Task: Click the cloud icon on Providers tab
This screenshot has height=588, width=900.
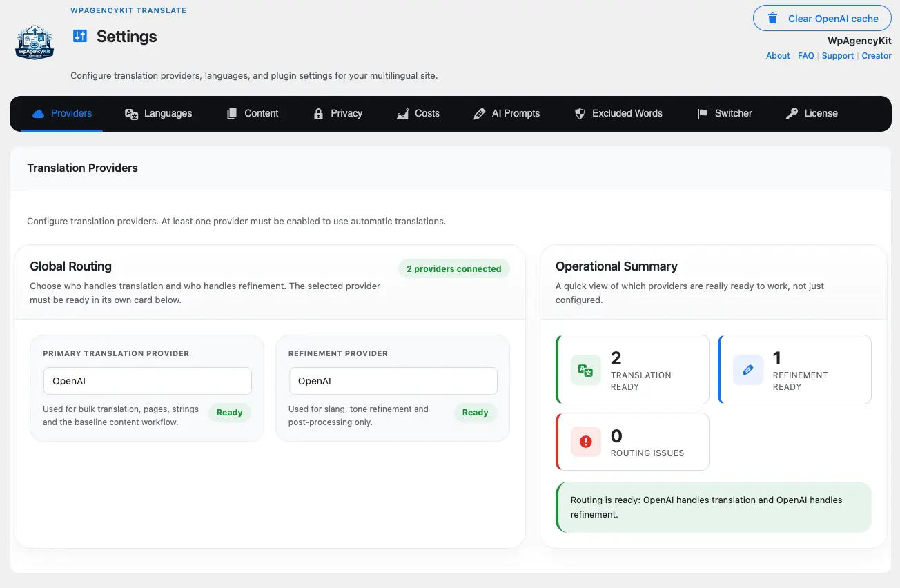Action: 38,113
